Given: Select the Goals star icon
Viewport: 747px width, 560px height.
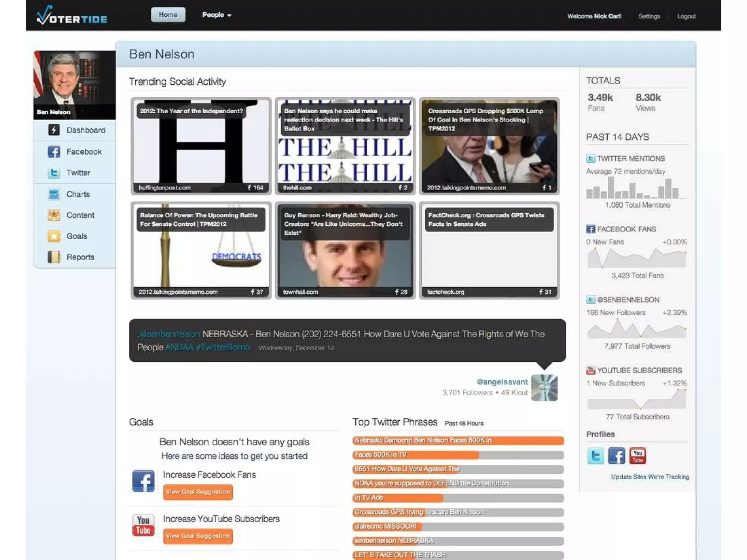Looking at the screenshot, I should pos(54,236).
